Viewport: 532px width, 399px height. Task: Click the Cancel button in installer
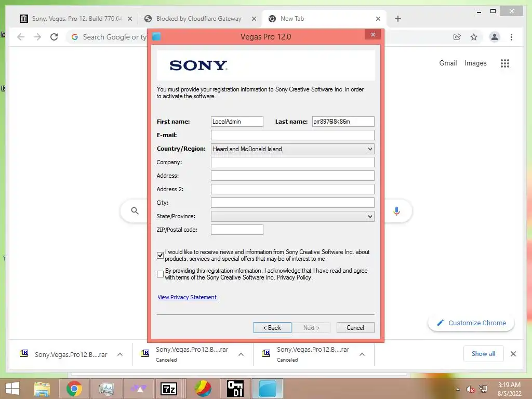[x=355, y=328]
